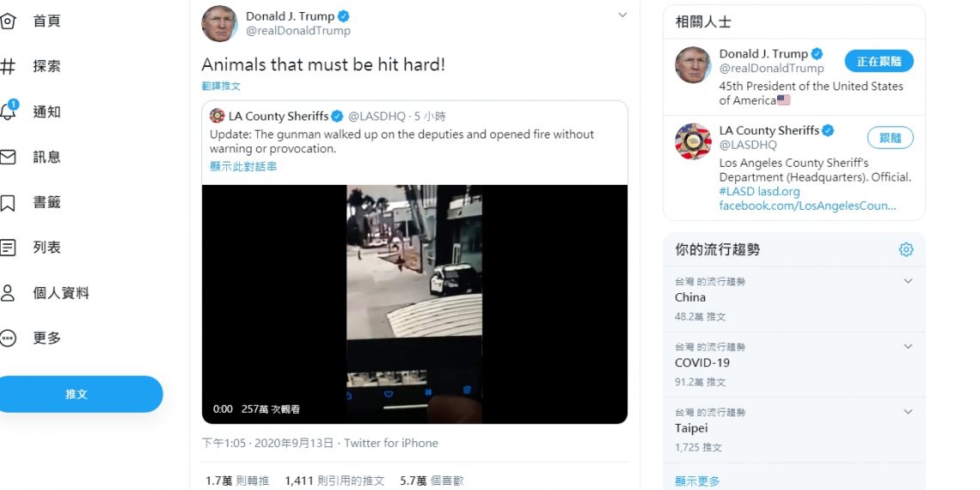Click the translate tweet link
The height and width of the screenshot is (490, 980).
point(221,86)
